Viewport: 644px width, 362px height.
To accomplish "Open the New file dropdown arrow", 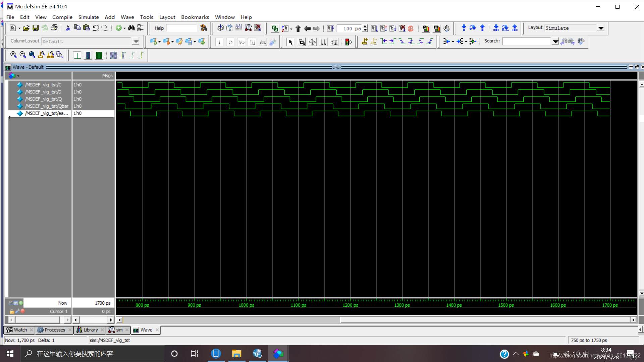I will tap(19, 28).
